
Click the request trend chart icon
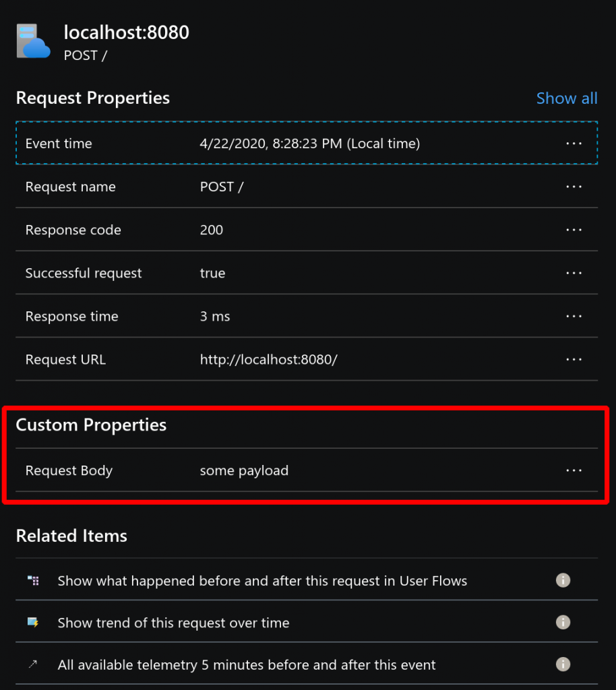(x=33, y=622)
